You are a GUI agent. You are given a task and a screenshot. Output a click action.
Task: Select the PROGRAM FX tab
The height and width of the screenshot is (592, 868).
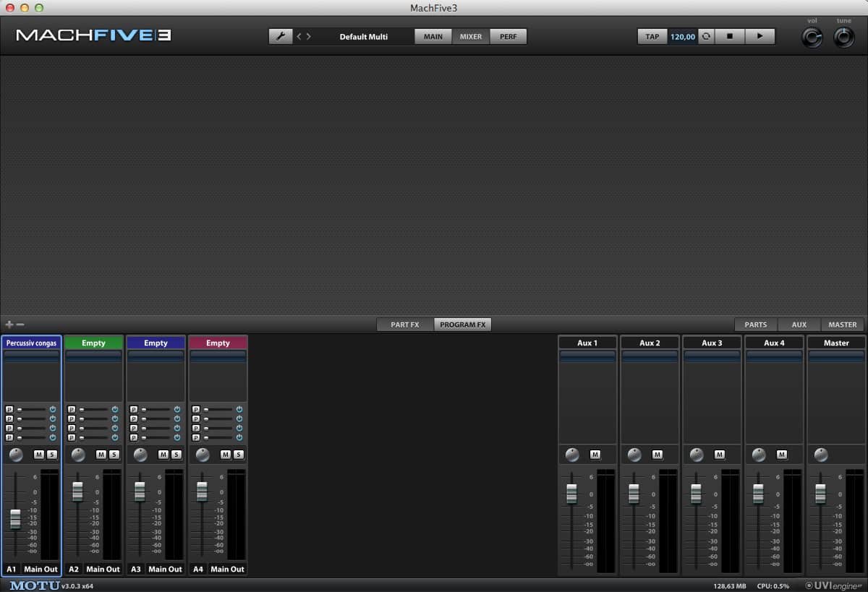click(x=463, y=325)
